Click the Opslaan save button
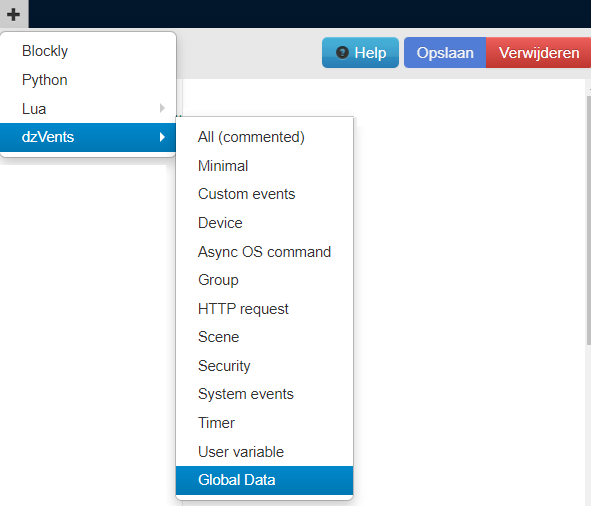 445,53
